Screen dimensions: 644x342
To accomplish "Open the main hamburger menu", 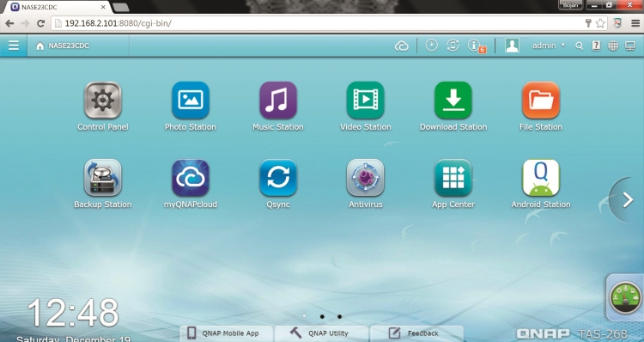I will click(x=14, y=46).
